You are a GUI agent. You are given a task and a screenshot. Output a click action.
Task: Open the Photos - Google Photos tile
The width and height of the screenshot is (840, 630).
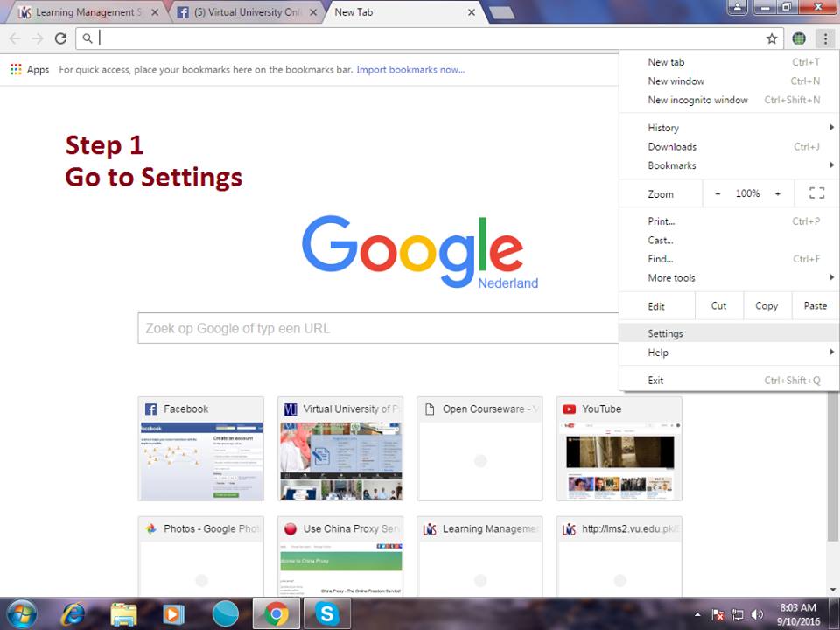(201, 556)
